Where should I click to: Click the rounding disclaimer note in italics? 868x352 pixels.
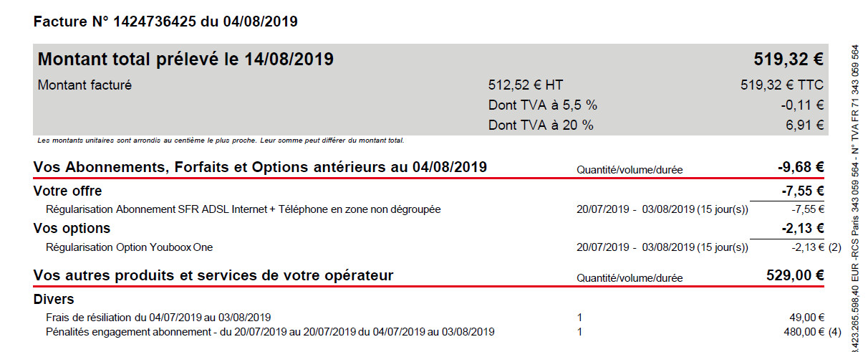coord(221,141)
